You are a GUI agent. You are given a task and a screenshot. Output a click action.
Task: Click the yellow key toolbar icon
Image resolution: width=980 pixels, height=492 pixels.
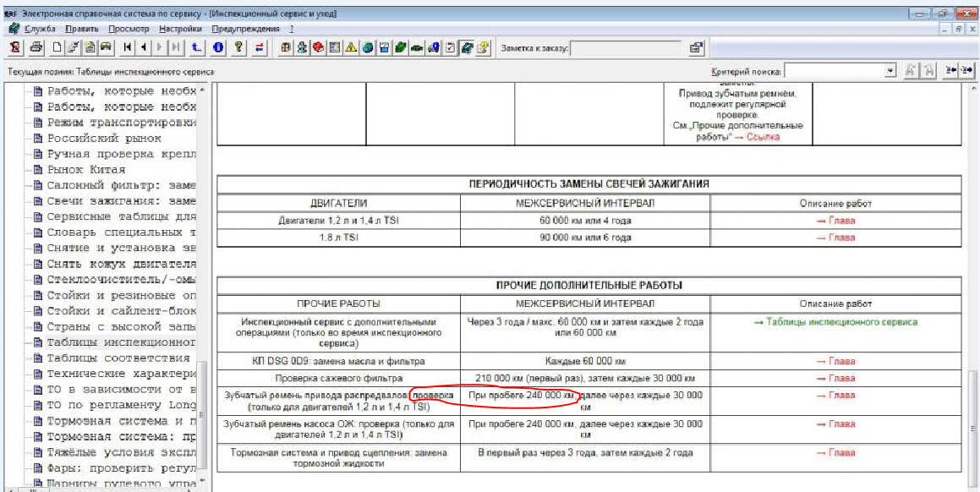tap(238, 48)
